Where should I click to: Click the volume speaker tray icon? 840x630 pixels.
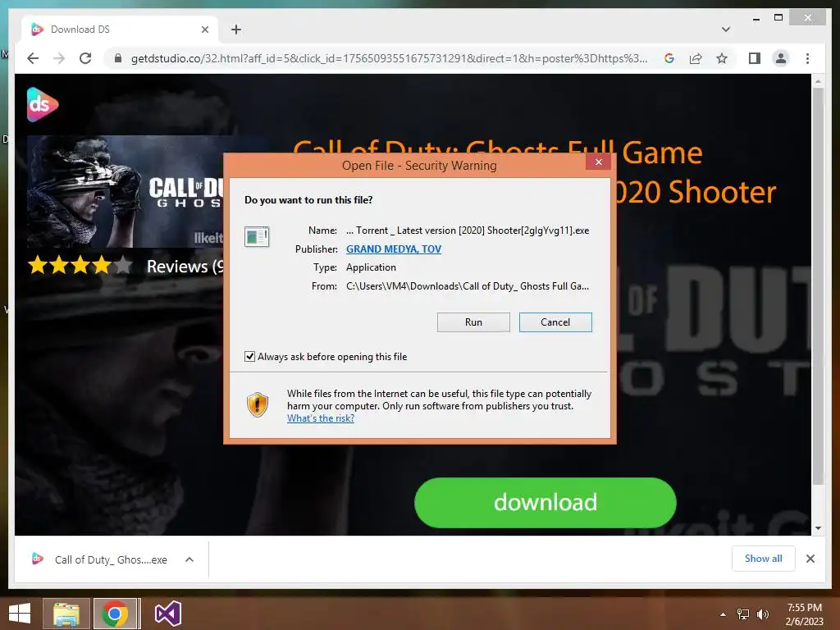point(762,614)
